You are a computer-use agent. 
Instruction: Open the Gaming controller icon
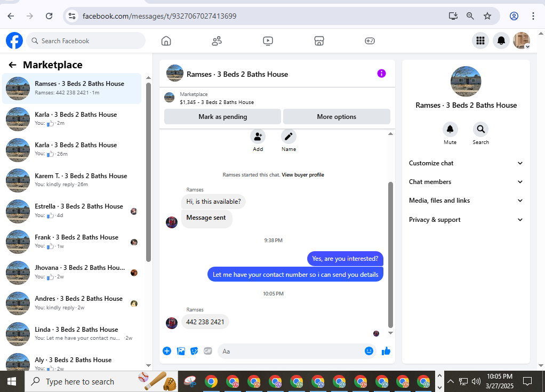pyautogui.click(x=370, y=41)
